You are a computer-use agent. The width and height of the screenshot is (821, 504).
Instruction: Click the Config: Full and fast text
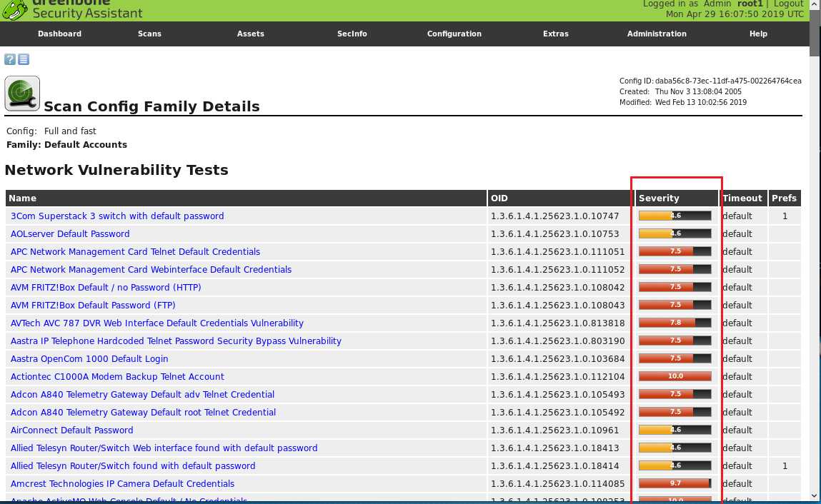pyautogui.click(x=51, y=131)
